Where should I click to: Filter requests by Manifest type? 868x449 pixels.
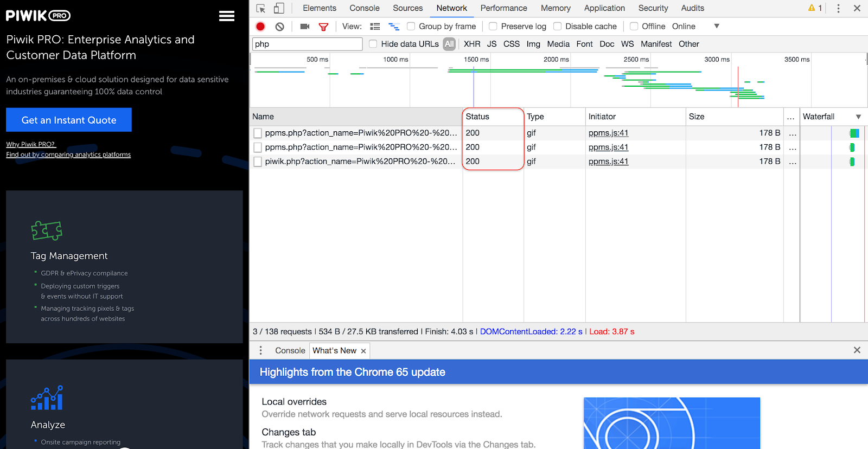click(x=656, y=44)
